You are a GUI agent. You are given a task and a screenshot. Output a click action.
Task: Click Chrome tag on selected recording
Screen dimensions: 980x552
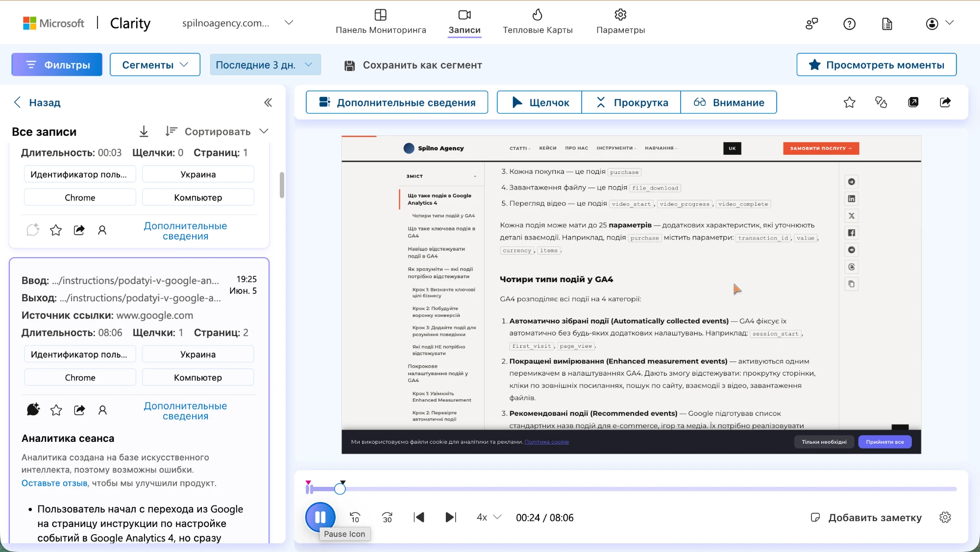pos(80,378)
